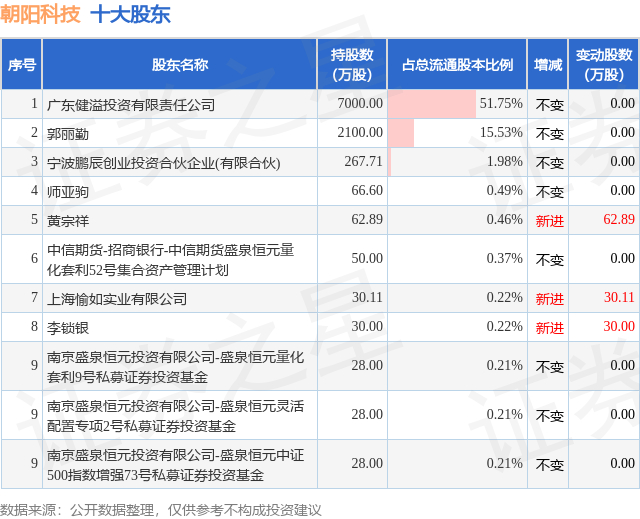Select the 序号 column header
The width and height of the screenshot is (640, 519).
tap(22, 64)
